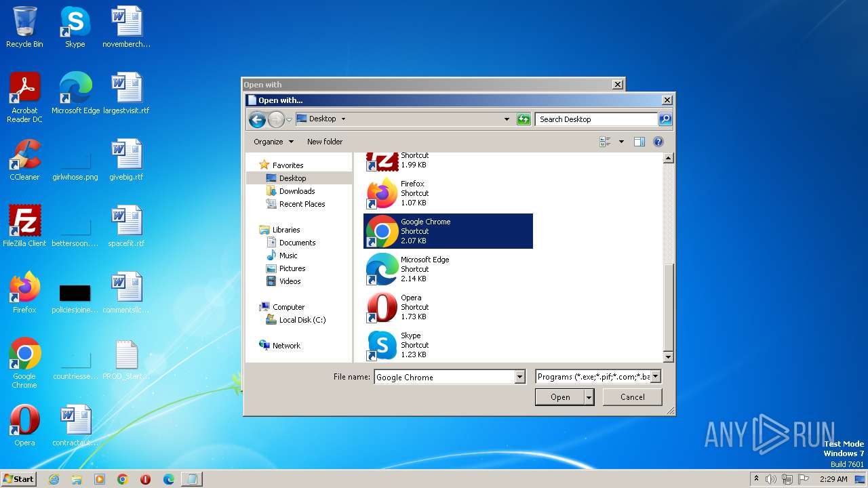
Task: Toggle the preview pane icon
Action: tap(639, 142)
